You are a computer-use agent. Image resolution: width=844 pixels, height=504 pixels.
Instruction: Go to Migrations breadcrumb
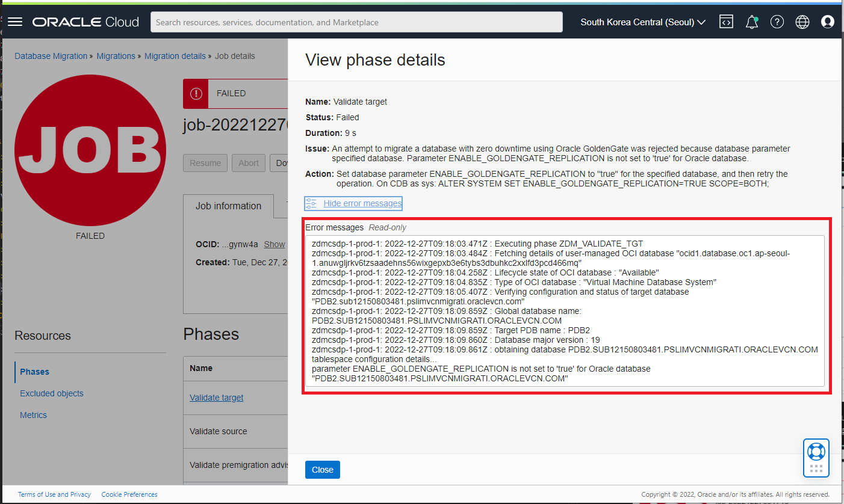point(116,56)
